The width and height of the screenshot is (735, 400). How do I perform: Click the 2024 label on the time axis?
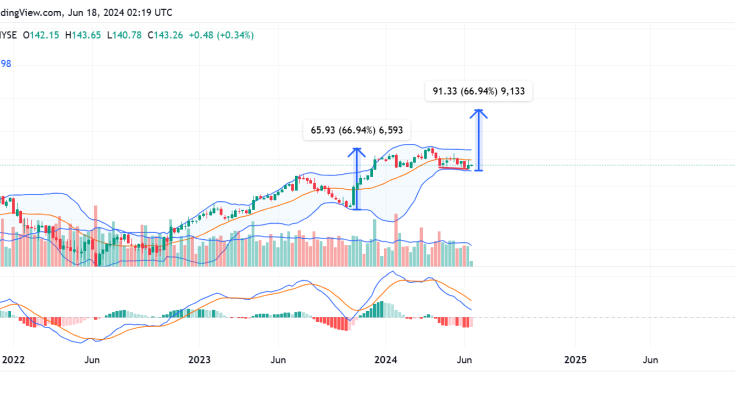tap(387, 357)
